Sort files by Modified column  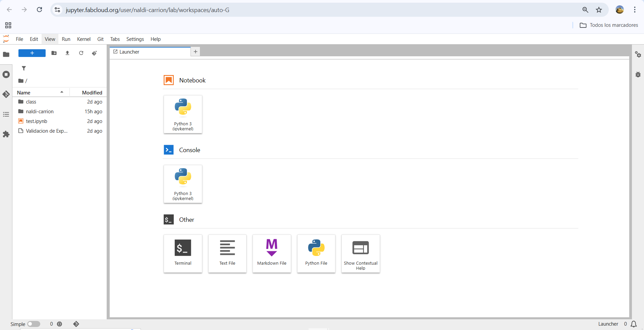[92, 92]
